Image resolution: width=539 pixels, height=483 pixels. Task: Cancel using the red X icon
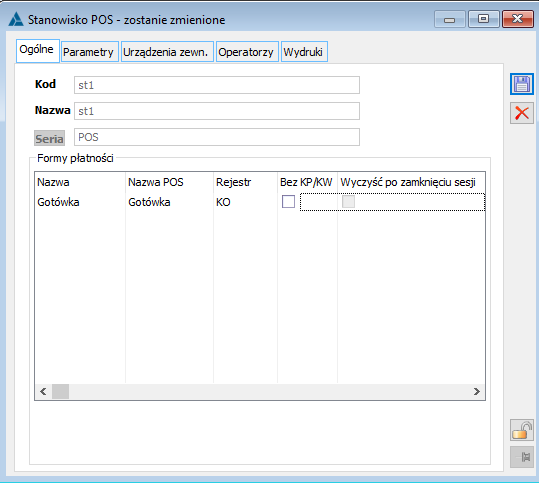[521, 113]
